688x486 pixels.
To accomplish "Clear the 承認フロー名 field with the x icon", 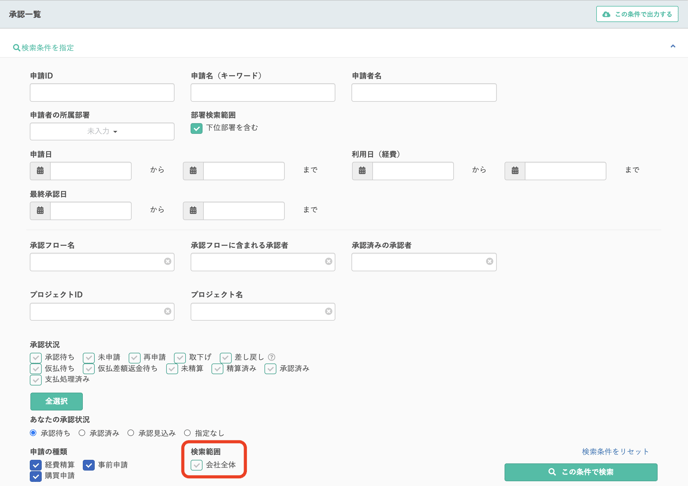I will tap(168, 261).
